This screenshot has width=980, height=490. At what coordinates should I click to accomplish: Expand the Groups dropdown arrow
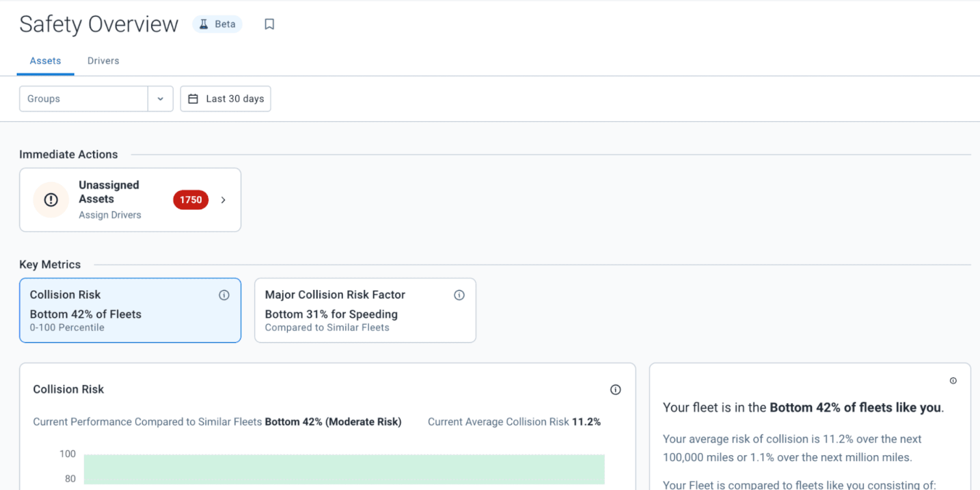pos(160,99)
